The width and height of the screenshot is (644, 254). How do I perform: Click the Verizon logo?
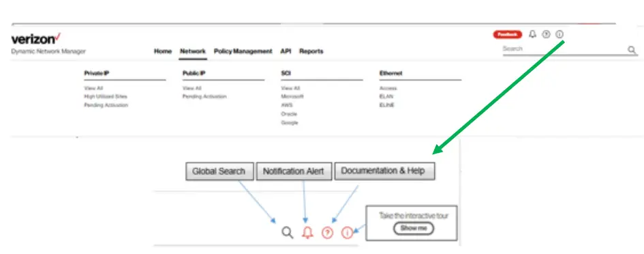coord(36,39)
